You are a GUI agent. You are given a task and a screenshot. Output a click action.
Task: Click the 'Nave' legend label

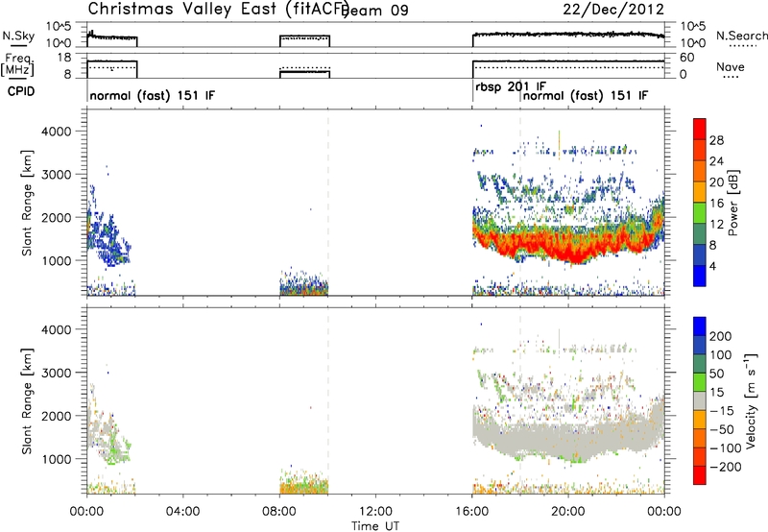pos(730,66)
